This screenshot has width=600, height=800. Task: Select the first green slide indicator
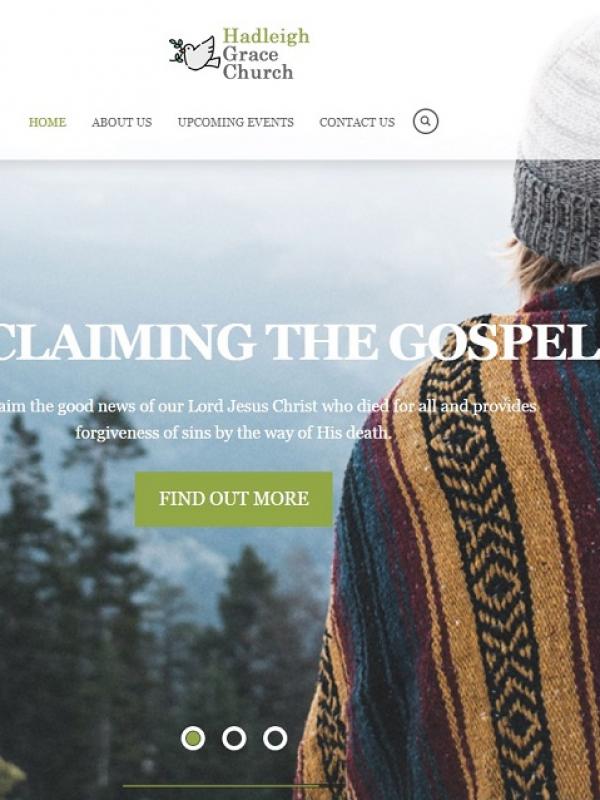click(193, 738)
